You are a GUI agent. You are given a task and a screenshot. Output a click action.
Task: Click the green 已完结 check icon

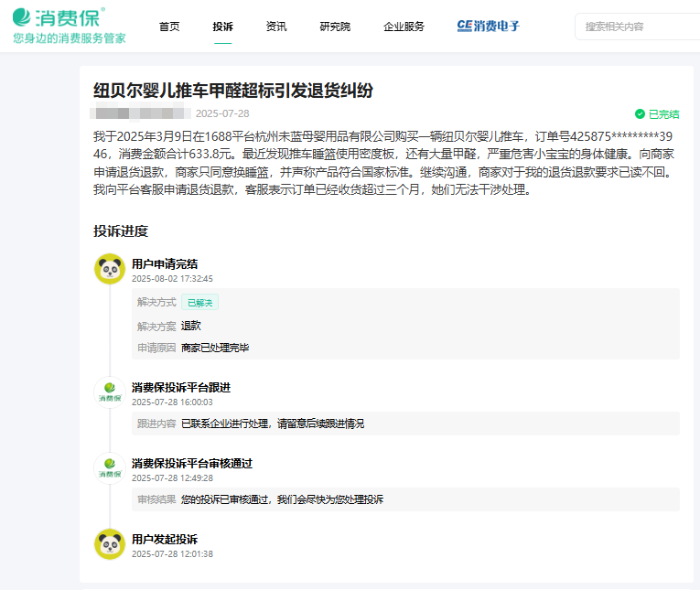tap(640, 114)
